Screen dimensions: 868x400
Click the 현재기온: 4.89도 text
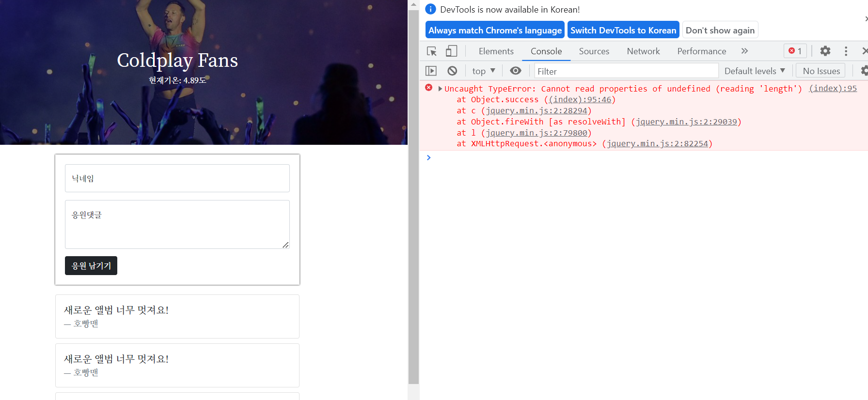click(177, 80)
